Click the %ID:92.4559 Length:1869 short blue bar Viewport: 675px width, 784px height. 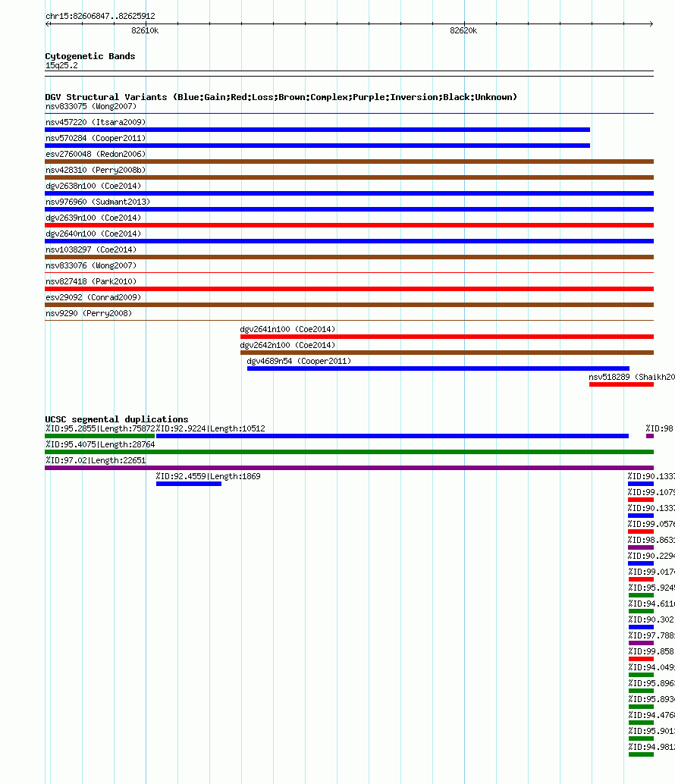[189, 484]
